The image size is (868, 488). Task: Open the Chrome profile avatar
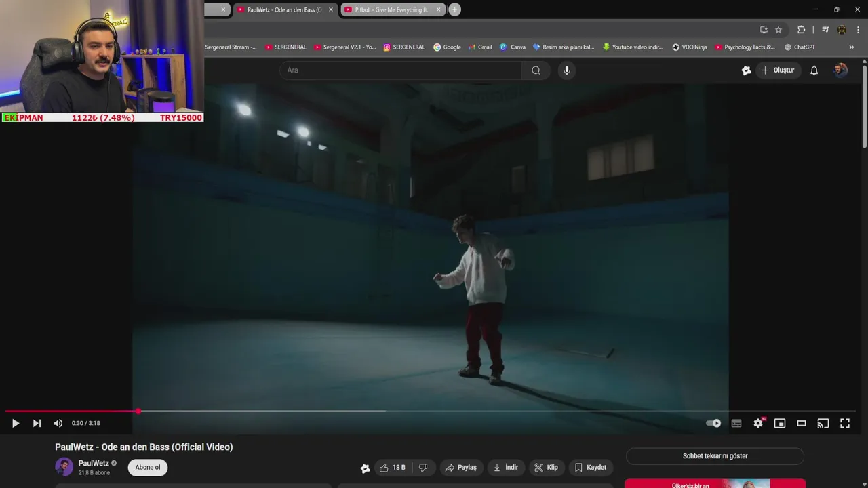click(x=842, y=30)
